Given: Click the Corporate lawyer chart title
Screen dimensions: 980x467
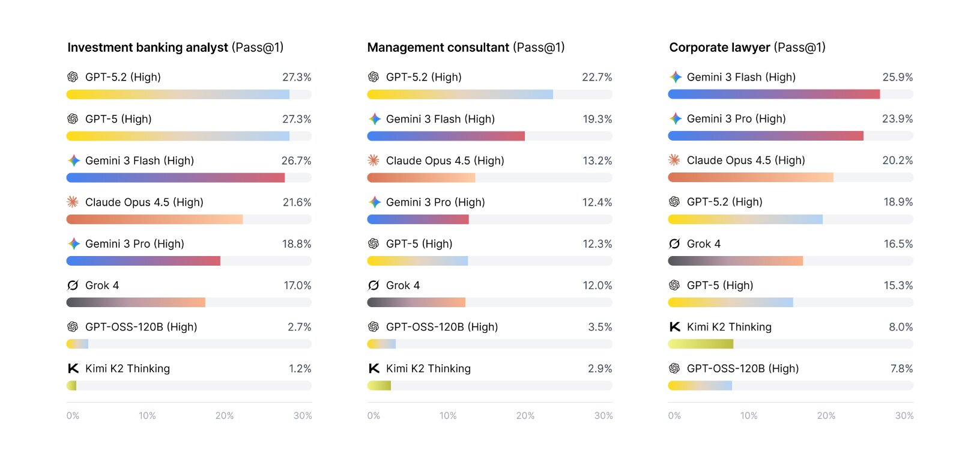Looking at the screenshot, I should coord(747,47).
